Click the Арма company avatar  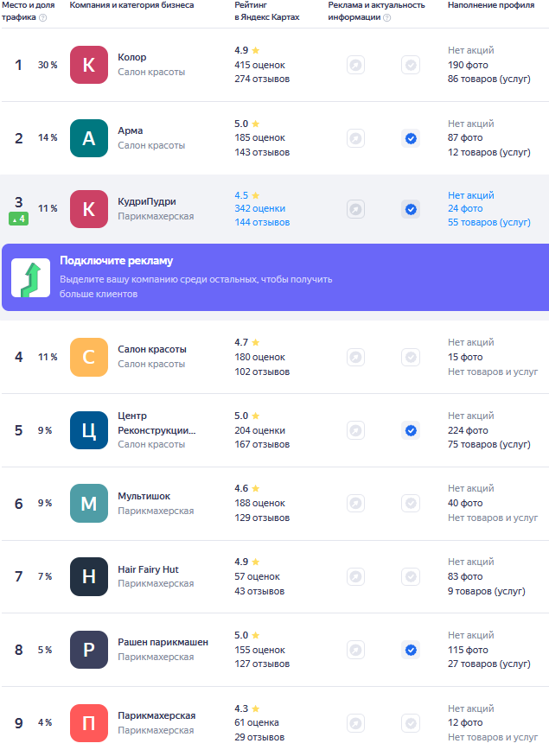[89, 138]
